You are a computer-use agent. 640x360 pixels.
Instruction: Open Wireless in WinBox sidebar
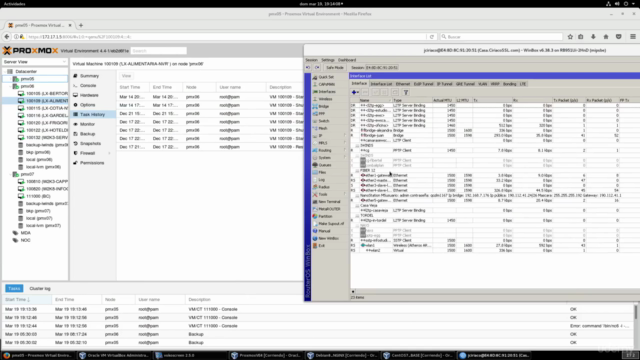click(325, 99)
